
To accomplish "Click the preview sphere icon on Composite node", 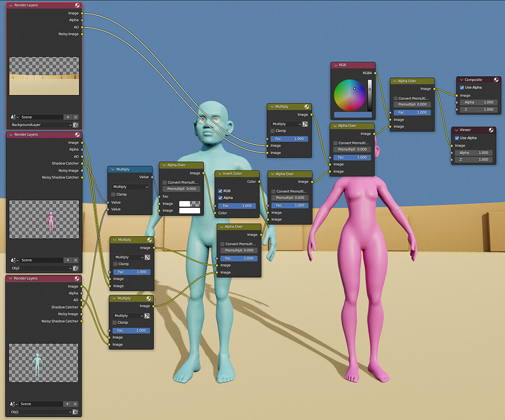I will pyautogui.click(x=496, y=80).
